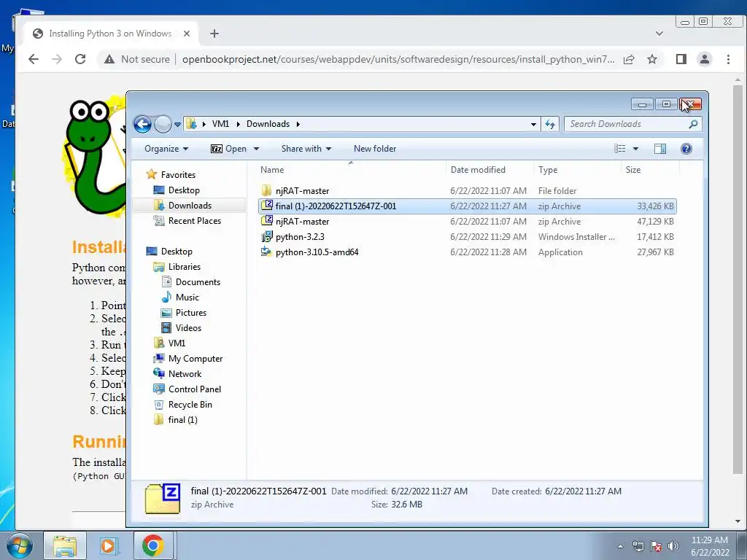Click the Windows Start button
The height and width of the screenshot is (560, 747).
[x=19, y=545]
